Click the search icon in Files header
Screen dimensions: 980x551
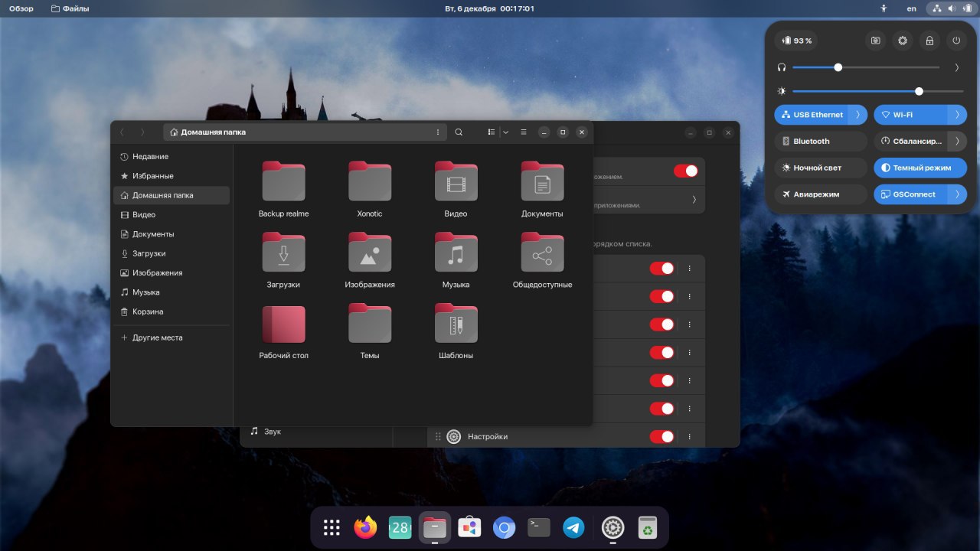coord(459,132)
